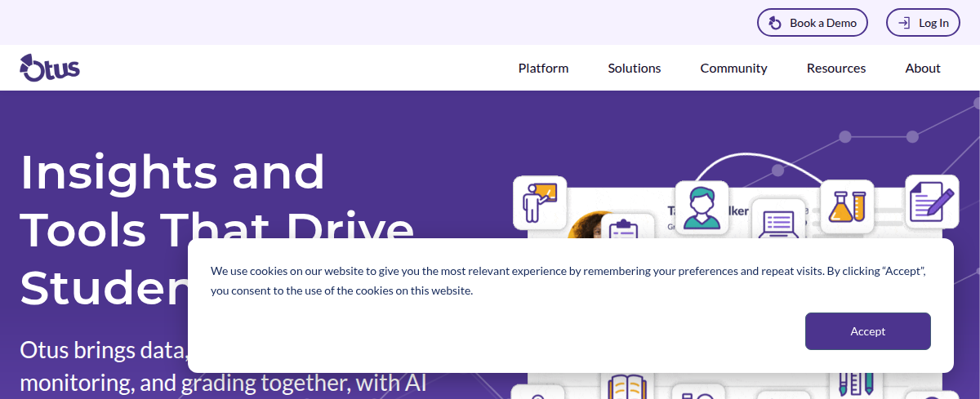980x399 pixels.
Task: Click the Otus logo in the header
Action: point(50,69)
